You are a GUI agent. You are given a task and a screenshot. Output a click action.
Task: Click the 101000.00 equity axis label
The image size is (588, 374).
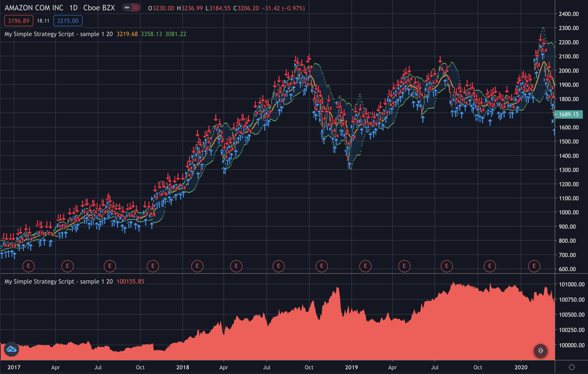tap(572, 284)
